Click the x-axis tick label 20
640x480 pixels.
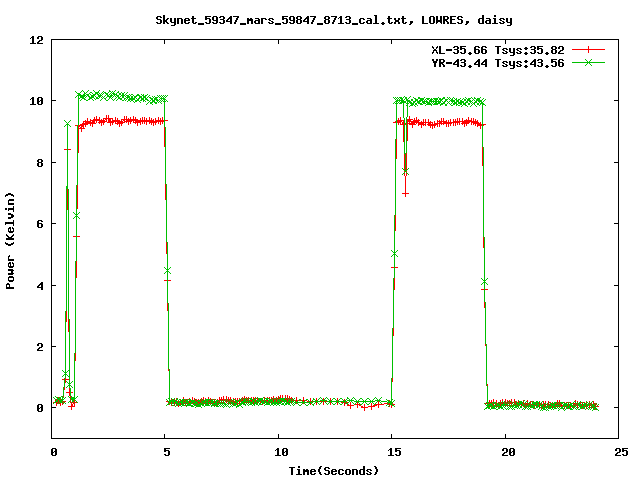click(x=508, y=452)
